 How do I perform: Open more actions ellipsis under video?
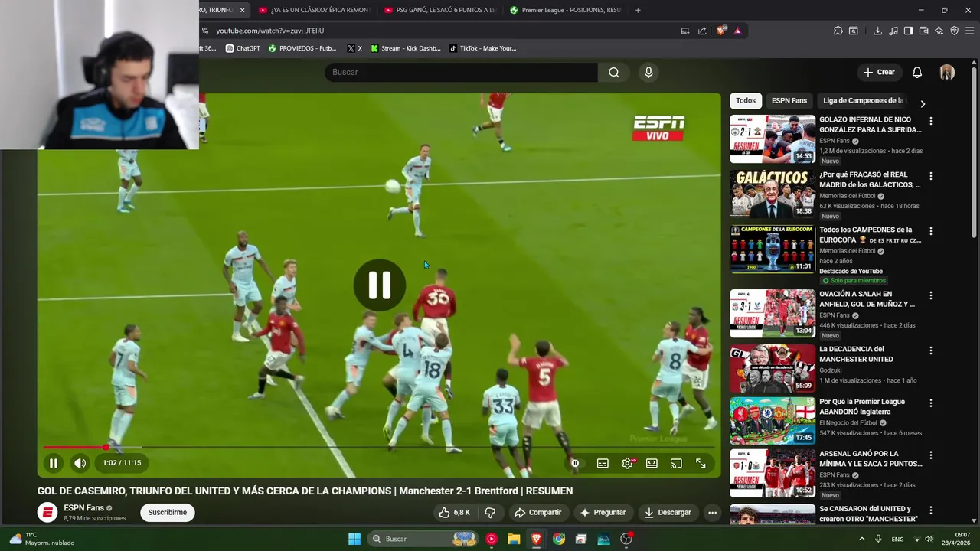coord(712,513)
